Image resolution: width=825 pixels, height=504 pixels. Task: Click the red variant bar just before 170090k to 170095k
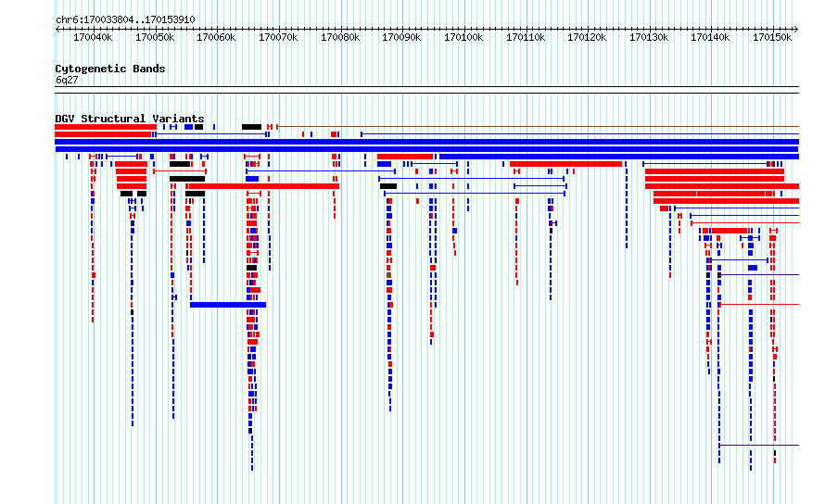(405, 157)
